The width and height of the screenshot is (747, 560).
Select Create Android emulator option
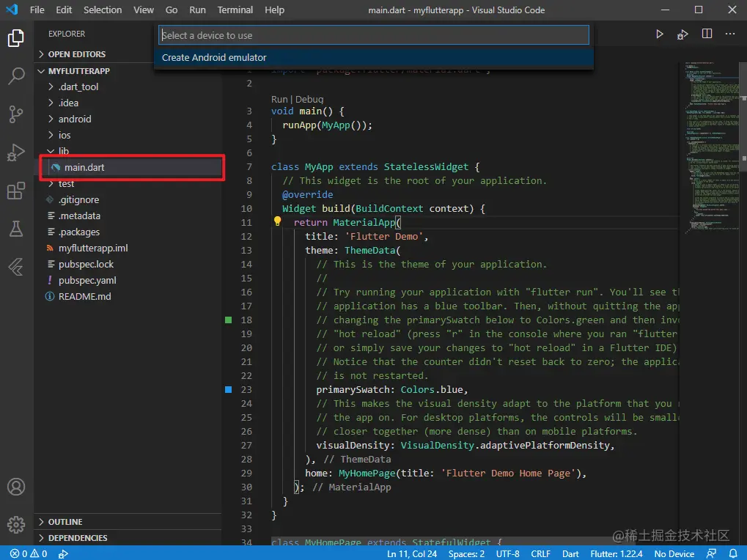[214, 58]
